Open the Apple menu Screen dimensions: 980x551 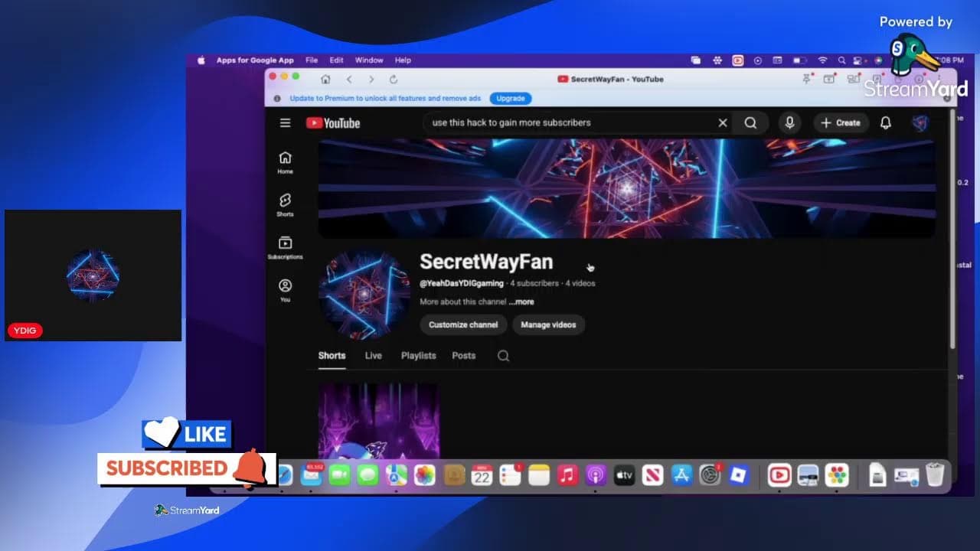tap(201, 60)
